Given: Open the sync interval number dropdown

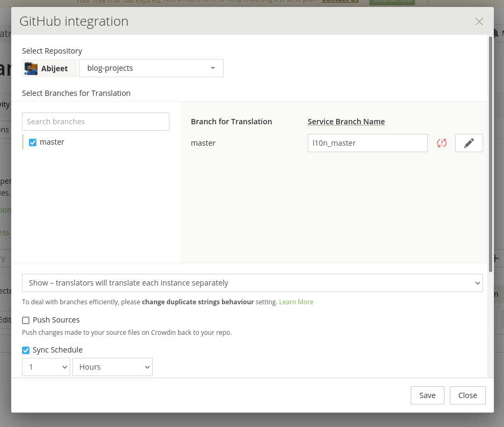Looking at the screenshot, I should (x=46, y=367).
